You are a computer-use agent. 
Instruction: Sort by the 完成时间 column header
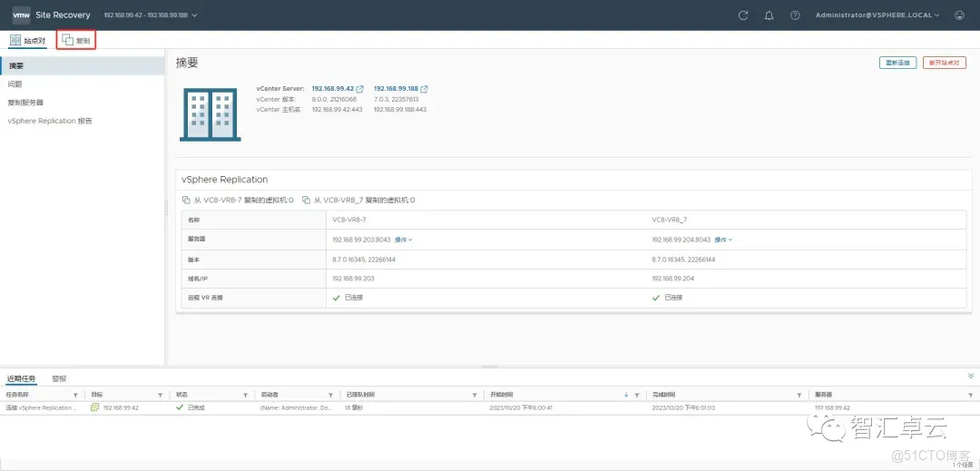[663, 396]
